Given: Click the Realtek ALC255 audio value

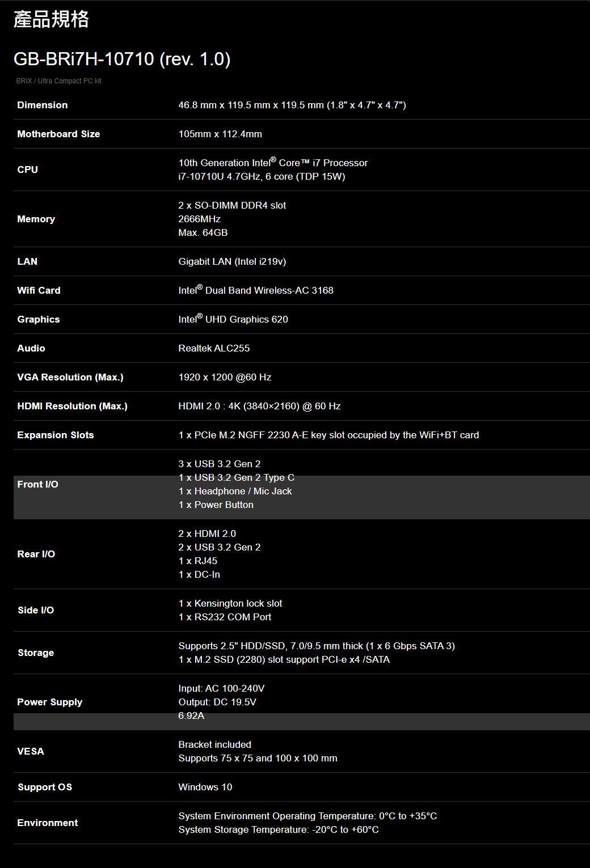Looking at the screenshot, I should (x=214, y=348).
